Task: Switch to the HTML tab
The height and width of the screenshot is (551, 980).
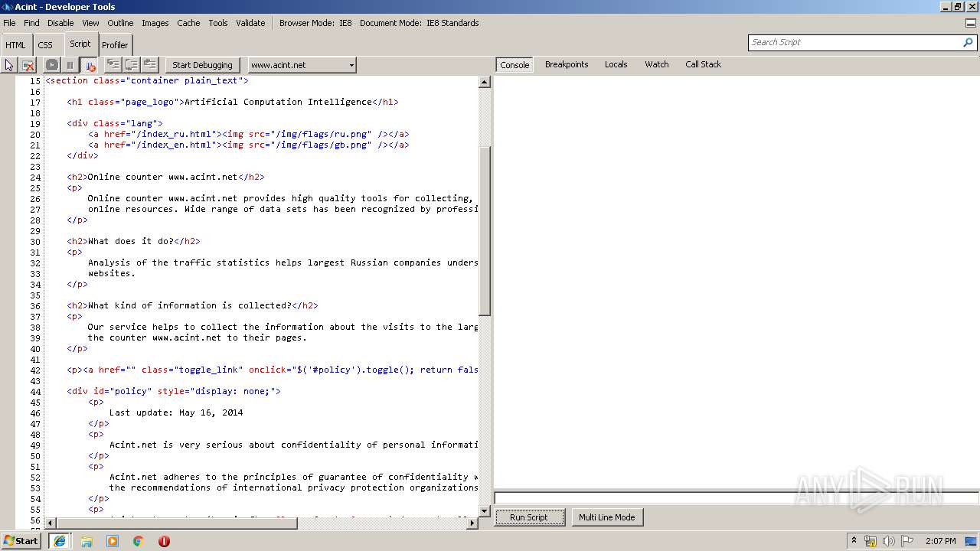Action: point(15,45)
